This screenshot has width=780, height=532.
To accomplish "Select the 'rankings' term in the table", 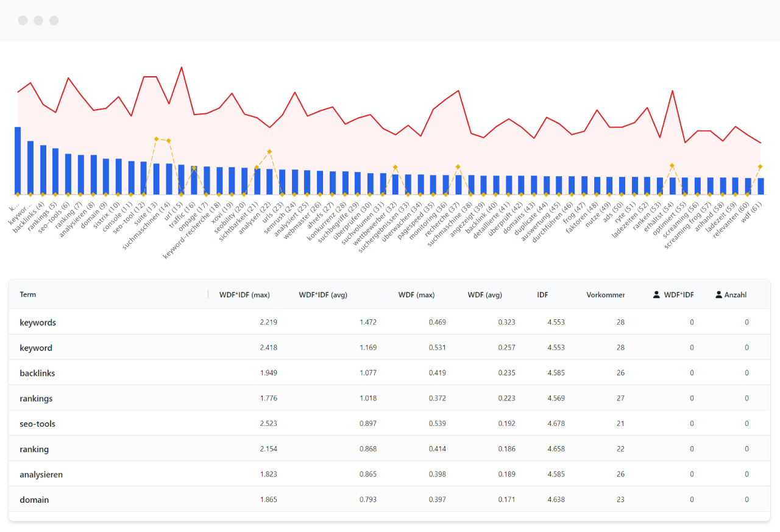I will pos(36,399).
